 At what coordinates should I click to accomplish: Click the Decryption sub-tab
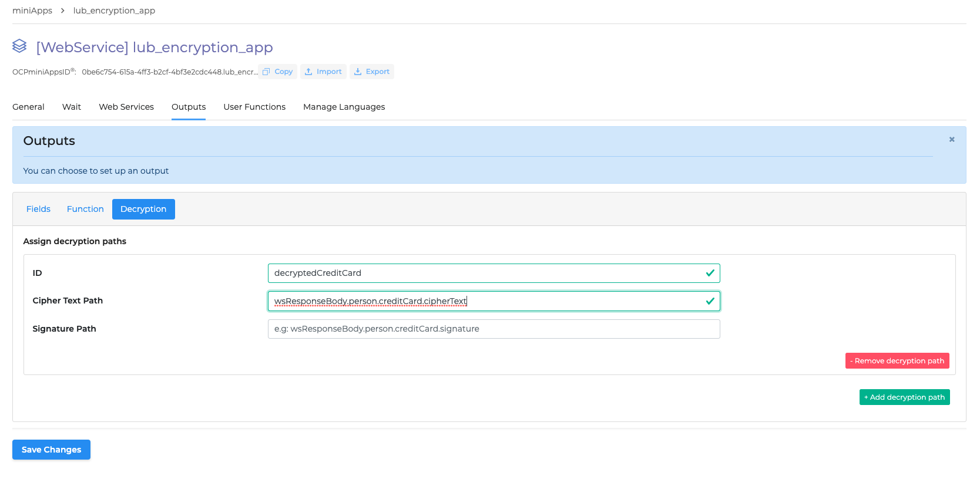pyautogui.click(x=143, y=209)
